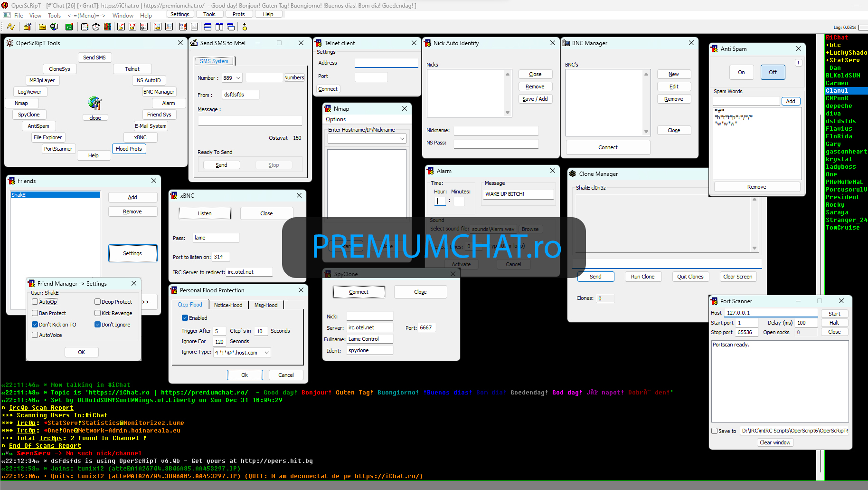This screenshot has width=868, height=490.
Task: Open the Scripts Editor /a icon
Action: click(x=69, y=27)
